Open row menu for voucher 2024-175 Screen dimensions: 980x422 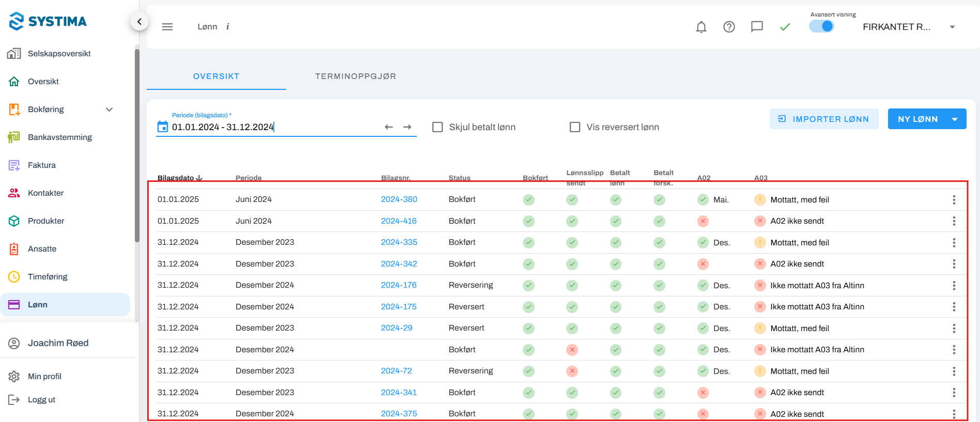954,307
